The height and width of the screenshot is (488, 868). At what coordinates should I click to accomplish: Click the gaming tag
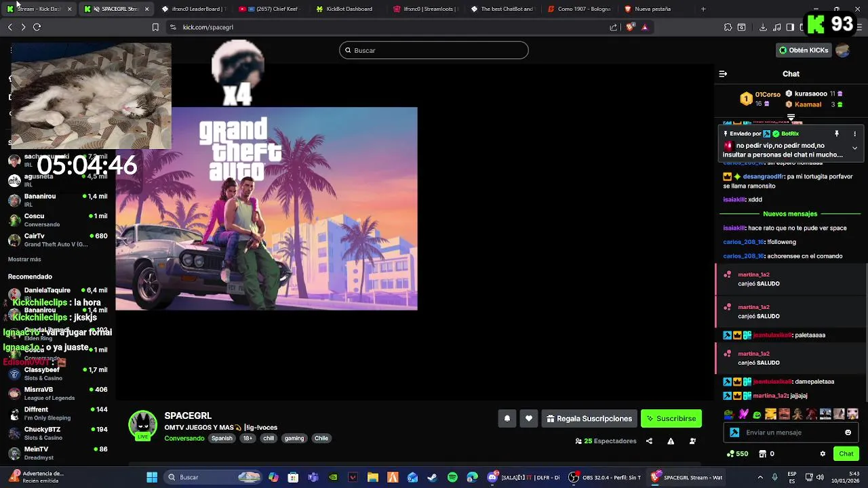(294, 439)
